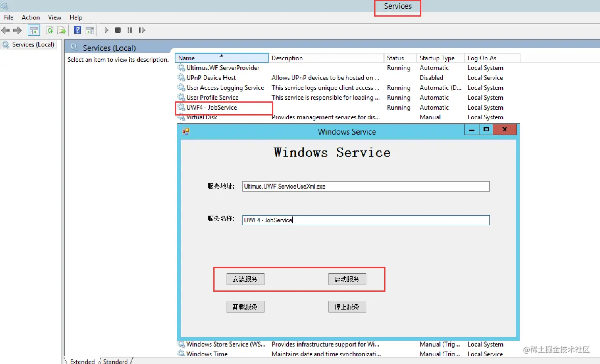Click the Local Service log-on cell of UPnP Device Host
Image resolution: width=600 pixels, height=364 pixels.
pos(485,78)
